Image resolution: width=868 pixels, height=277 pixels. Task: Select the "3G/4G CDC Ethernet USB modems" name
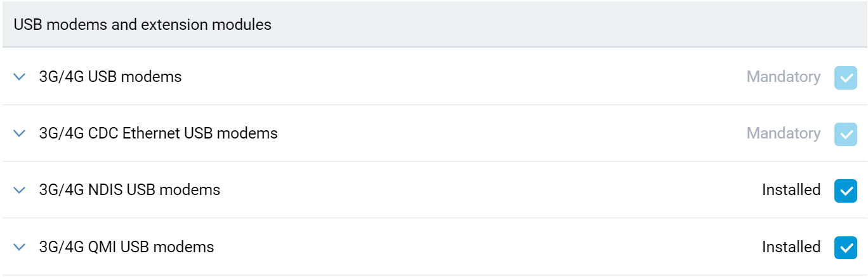pyautogui.click(x=159, y=133)
